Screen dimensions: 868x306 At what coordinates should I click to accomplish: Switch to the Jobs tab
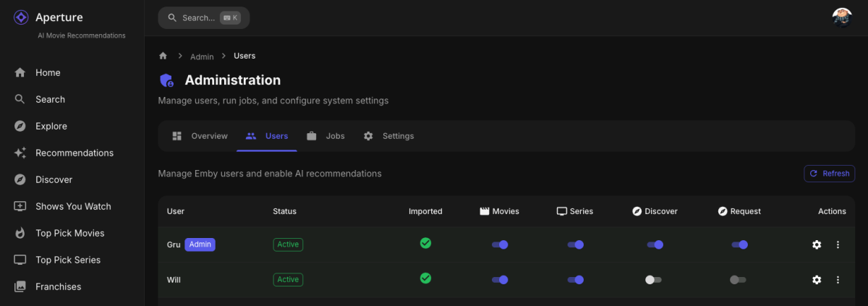point(325,136)
